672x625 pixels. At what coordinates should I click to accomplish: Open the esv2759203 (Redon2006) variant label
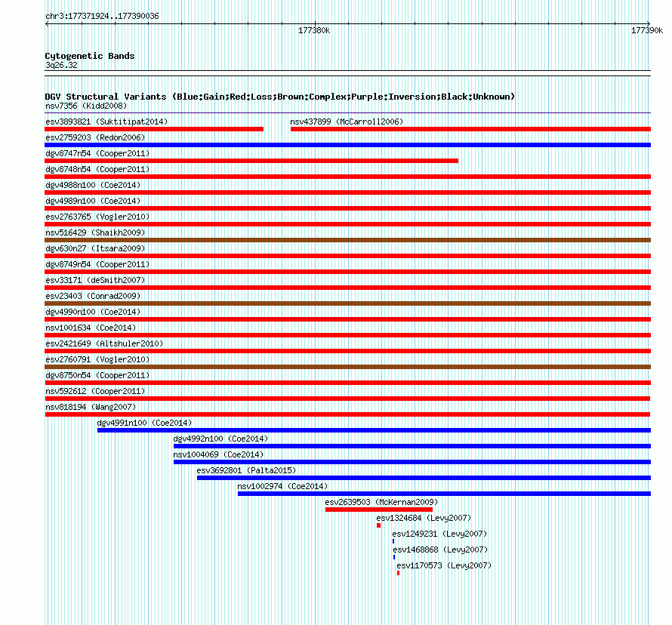(95, 137)
